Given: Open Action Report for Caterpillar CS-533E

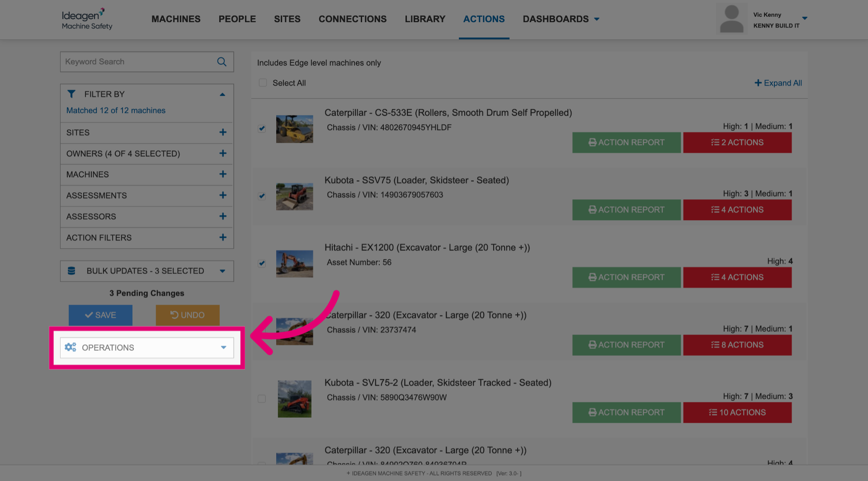Looking at the screenshot, I should tap(626, 142).
